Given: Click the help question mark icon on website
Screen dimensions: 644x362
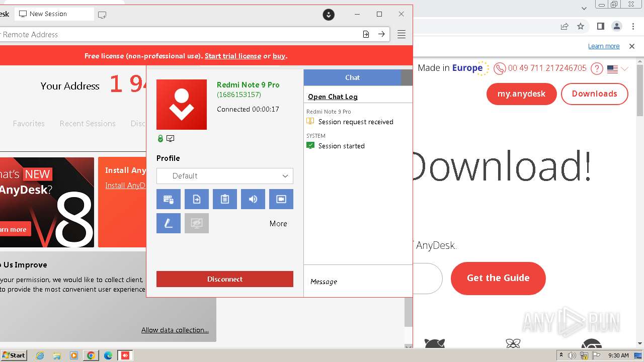Looking at the screenshot, I should tap(597, 68).
